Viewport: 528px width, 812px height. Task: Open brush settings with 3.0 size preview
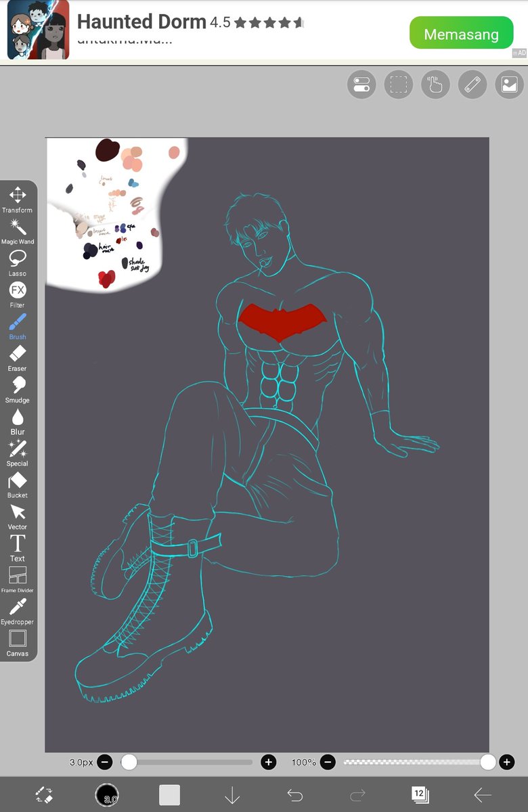(x=107, y=795)
